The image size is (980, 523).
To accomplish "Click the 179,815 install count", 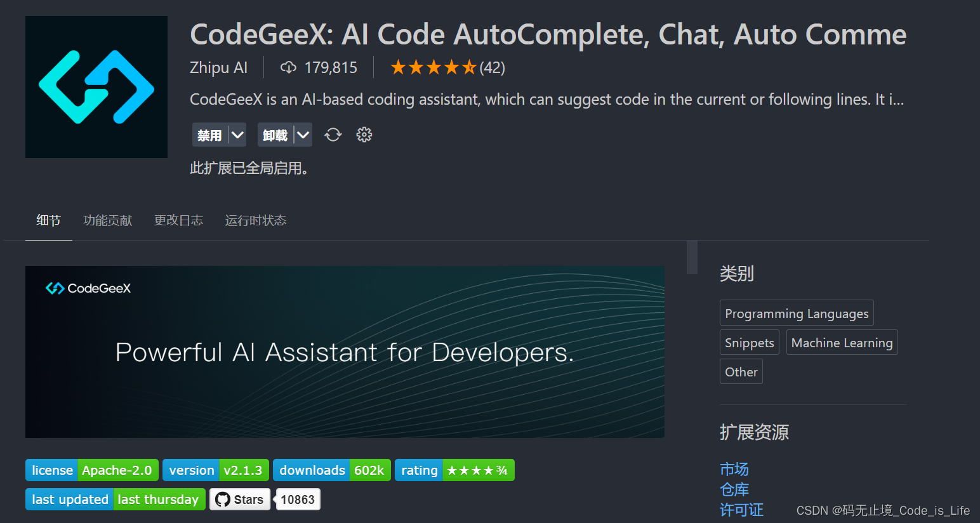I will (x=331, y=67).
